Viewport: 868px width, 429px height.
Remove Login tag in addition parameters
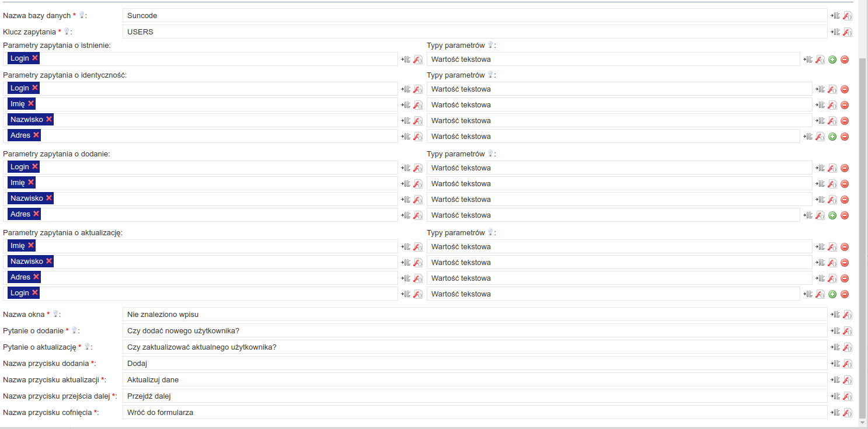click(x=35, y=166)
